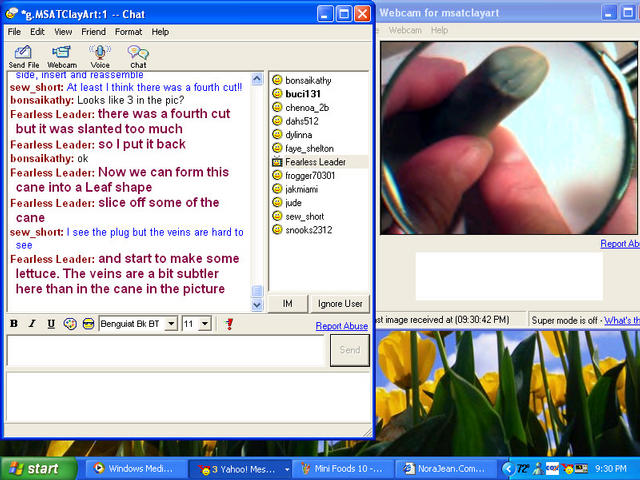Expand hidden system tray icons arrow
Screen dimensions: 640x480
click(507, 469)
